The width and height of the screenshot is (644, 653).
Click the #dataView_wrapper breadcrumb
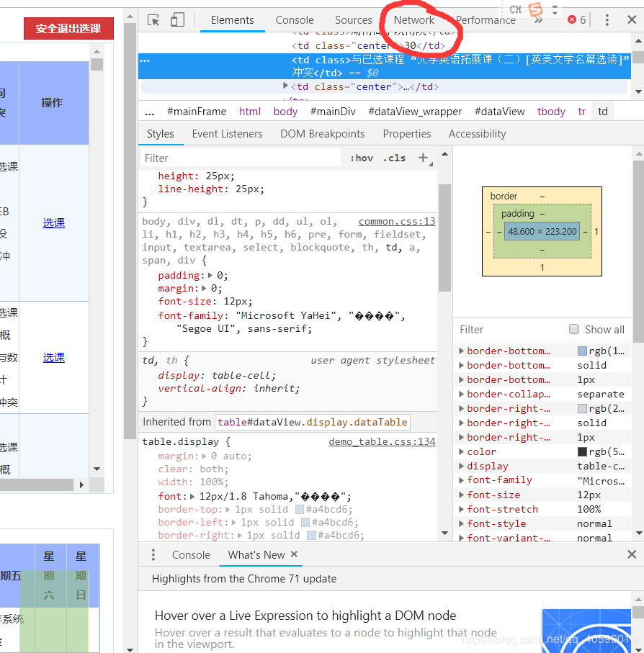pos(415,112)
